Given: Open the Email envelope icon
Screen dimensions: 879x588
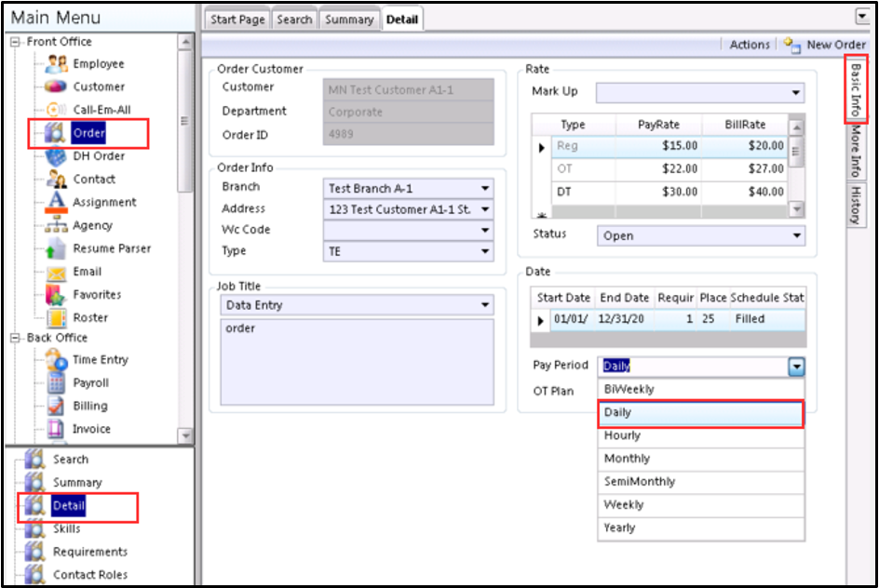Looking at the screenshot, I should [x=56, y=273].
